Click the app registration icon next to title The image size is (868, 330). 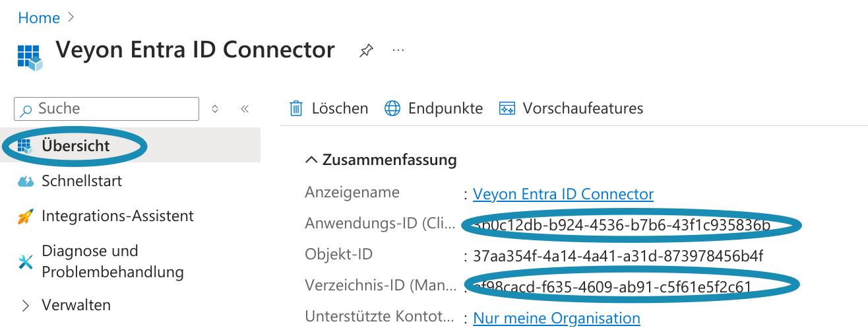pyautogui.click(x=30, y=57)
